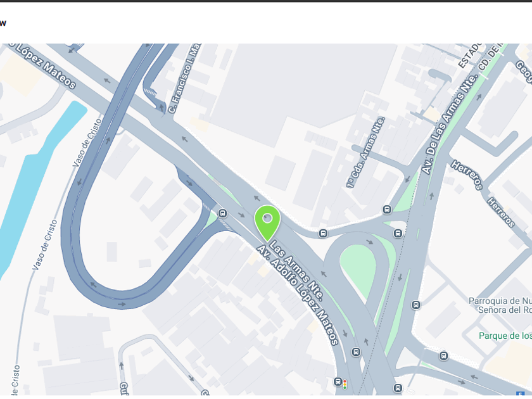This screenshot has width=532, height=399.
Task: Click the green Parque de los label
Action: pos(505,336)
